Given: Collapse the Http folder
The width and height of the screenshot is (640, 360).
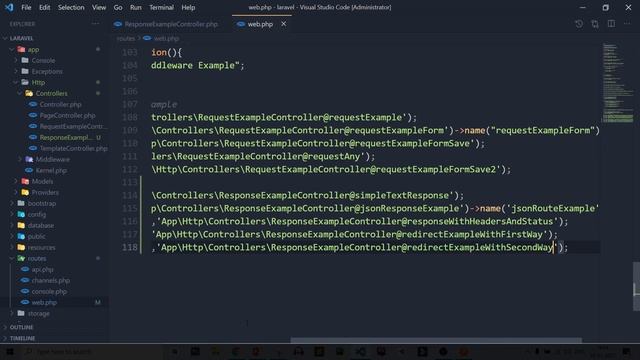Looking at the screenshot, I should pyautogui.click(x=38, y=82).
